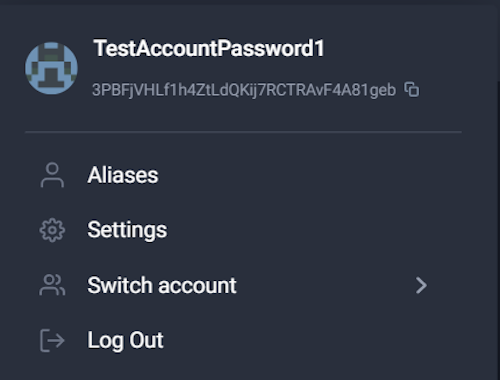Expand the Switch account chevron arrow

421,285
